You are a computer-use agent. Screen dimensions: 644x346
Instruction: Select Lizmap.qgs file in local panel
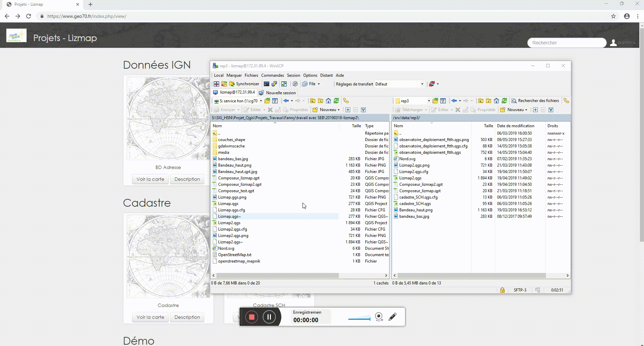point(228,204)
